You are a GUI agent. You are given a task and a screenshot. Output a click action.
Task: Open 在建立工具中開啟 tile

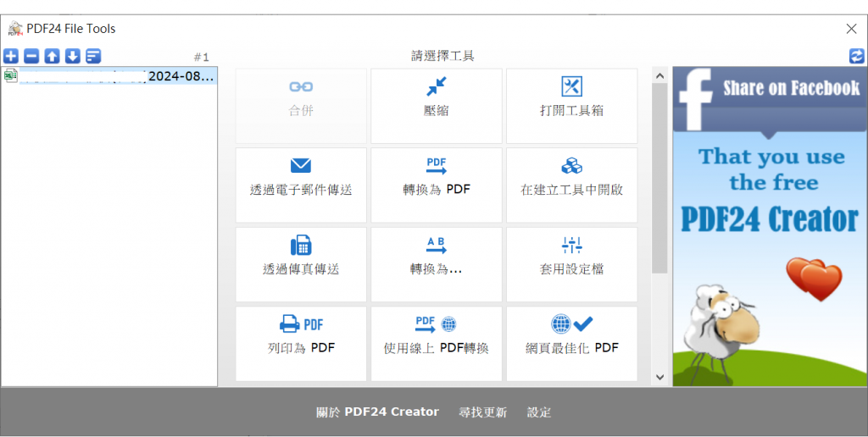572,185
